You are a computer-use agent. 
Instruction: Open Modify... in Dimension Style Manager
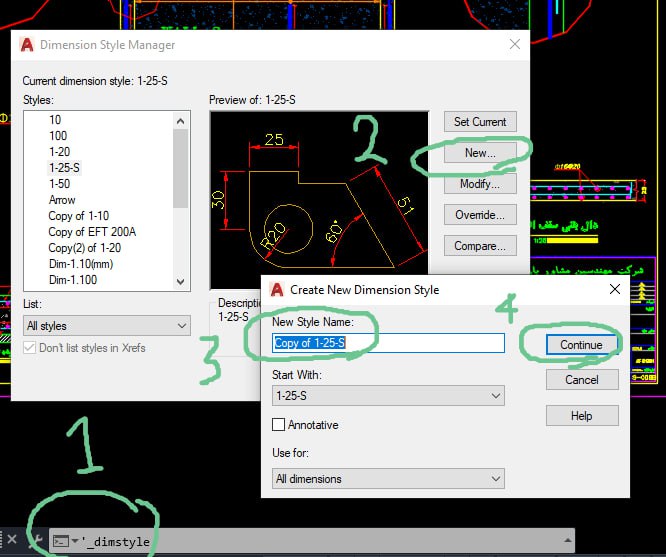coord(480,184)
